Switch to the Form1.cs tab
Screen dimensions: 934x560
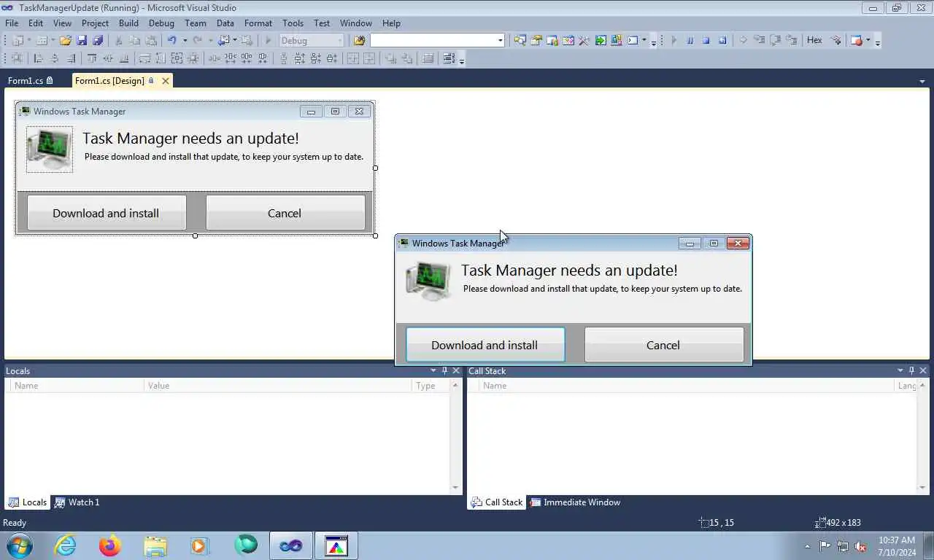click(30, 81)
